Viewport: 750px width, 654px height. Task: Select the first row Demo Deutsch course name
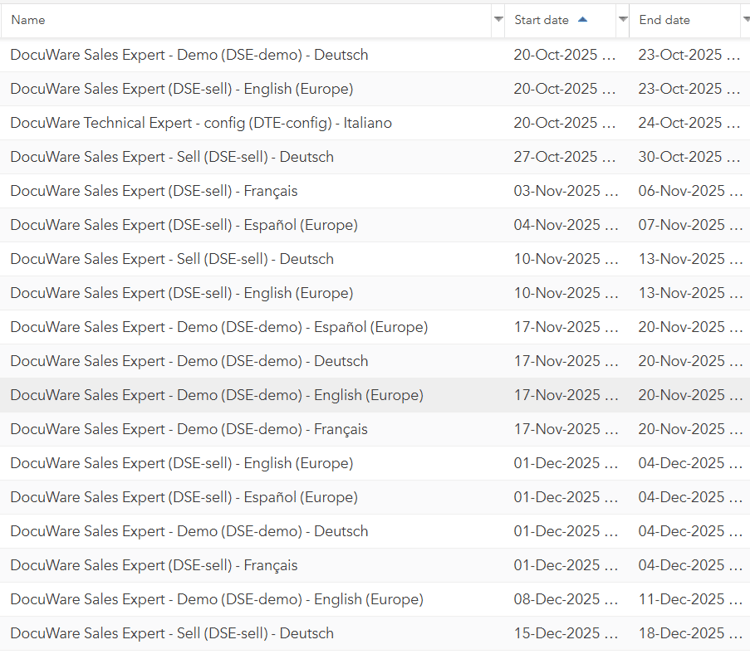pyautogui.click(x=189, y=55)
